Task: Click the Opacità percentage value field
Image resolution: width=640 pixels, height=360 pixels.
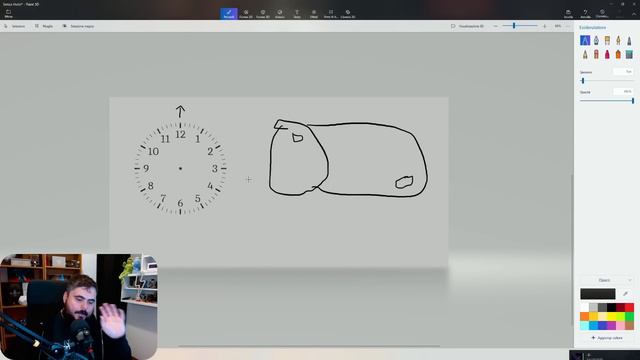Action: 623,91
